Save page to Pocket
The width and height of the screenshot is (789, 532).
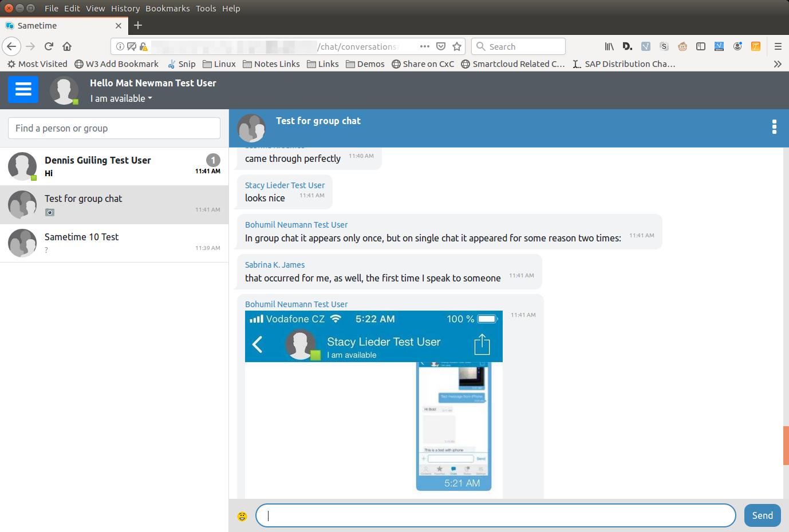pos(441,46)
